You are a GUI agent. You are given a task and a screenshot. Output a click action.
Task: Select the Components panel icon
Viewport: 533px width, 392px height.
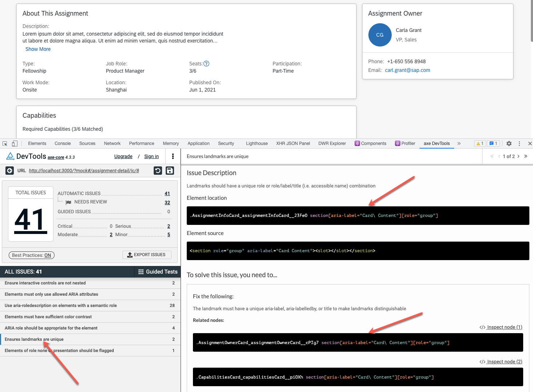pyautogui.click(x=358, y=143)
